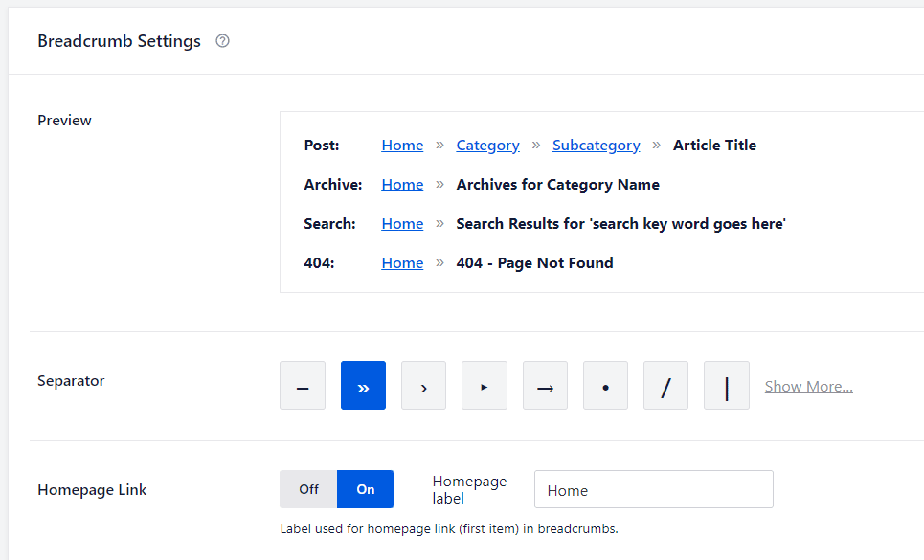Select the double angle quote separator
The height and width of the screenshot is (560, 924).
(x=363, y=386)
